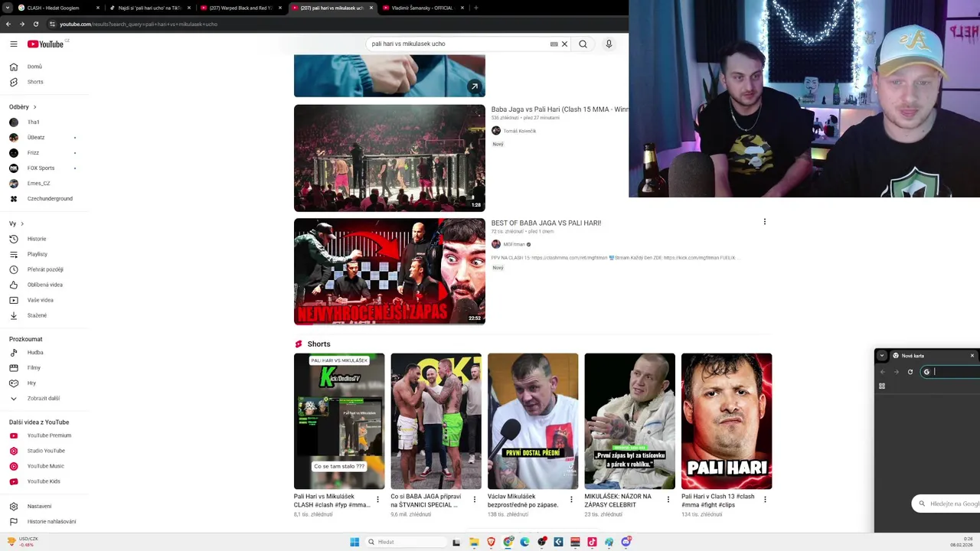Click the magnifier search button

(x=583, y=44)
